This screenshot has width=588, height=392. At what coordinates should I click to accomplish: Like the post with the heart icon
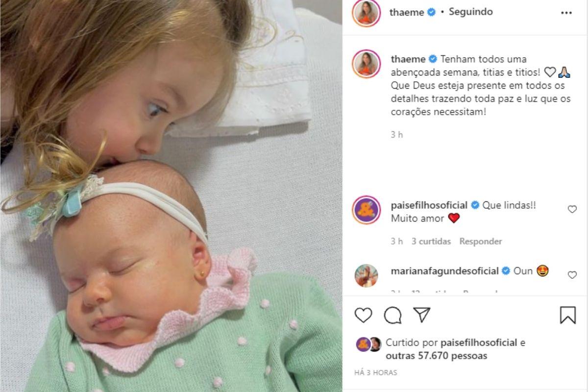point(363,315)
